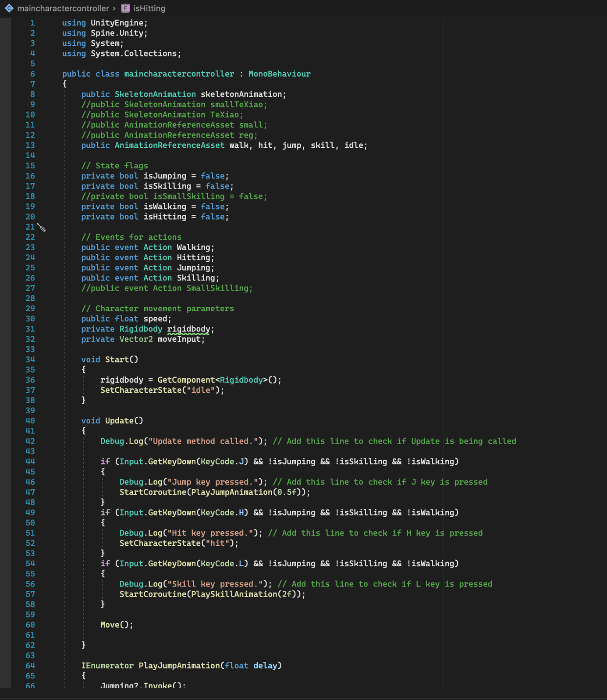Image resolution: width=607 pixels, height=700 pixels.
Task: Click 'KeyCode.J' on line 44
Action: pos(222,462)
